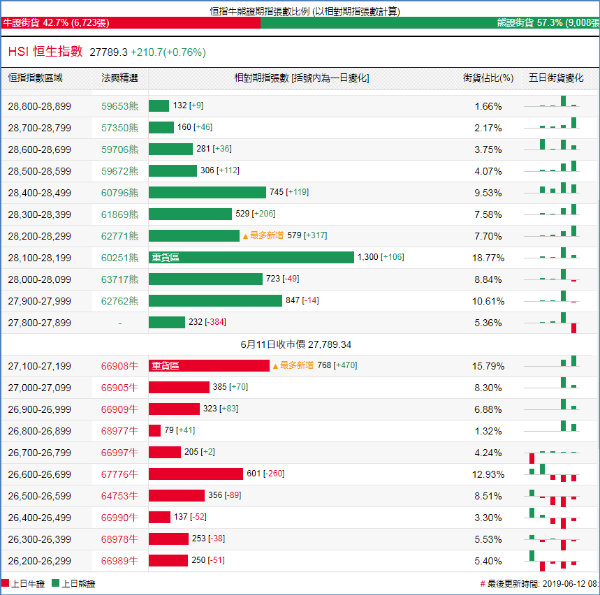This screenshot has width=600, height=595.
Task: Click the 法興精選 column header
Action: [119, 78]
